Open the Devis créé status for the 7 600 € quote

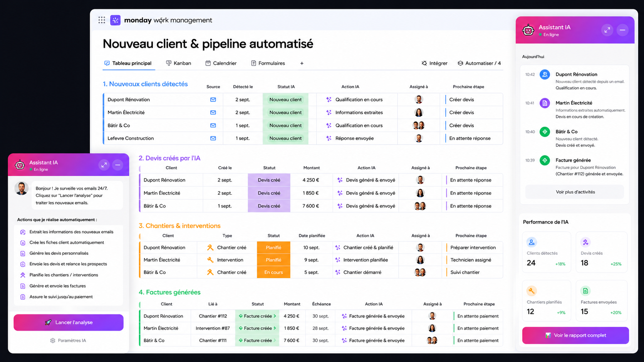pos(269,206)
